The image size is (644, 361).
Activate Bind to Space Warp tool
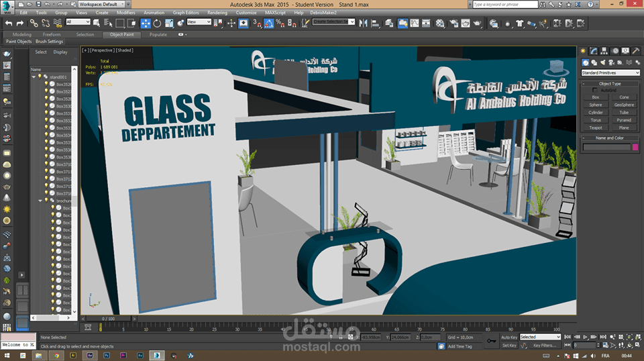(58, 23)
